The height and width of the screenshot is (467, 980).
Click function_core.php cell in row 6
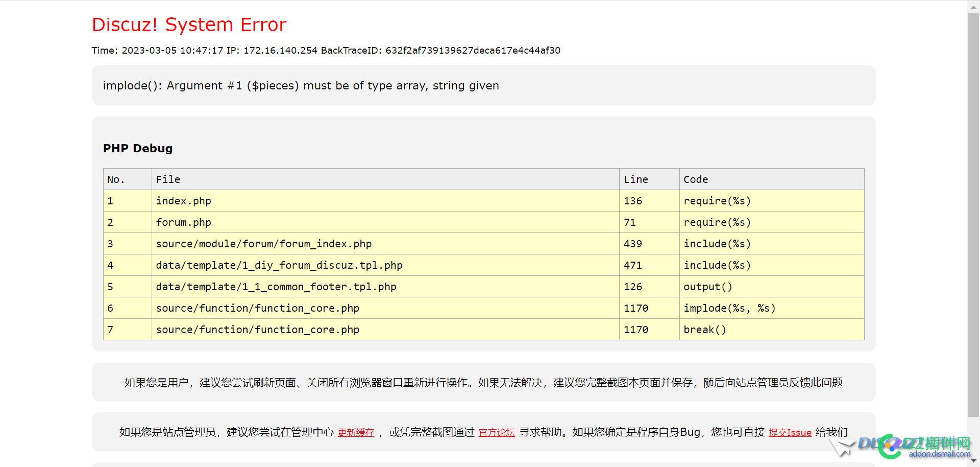(385, 308)
